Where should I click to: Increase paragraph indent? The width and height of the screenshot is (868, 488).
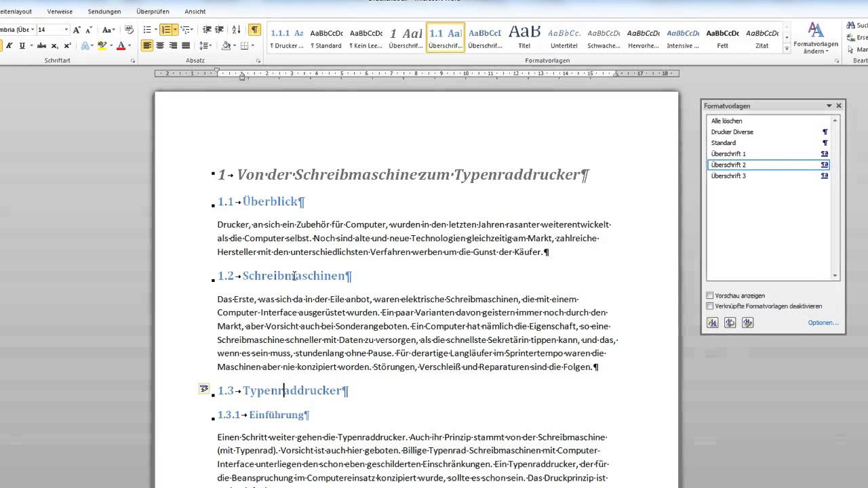220,30
